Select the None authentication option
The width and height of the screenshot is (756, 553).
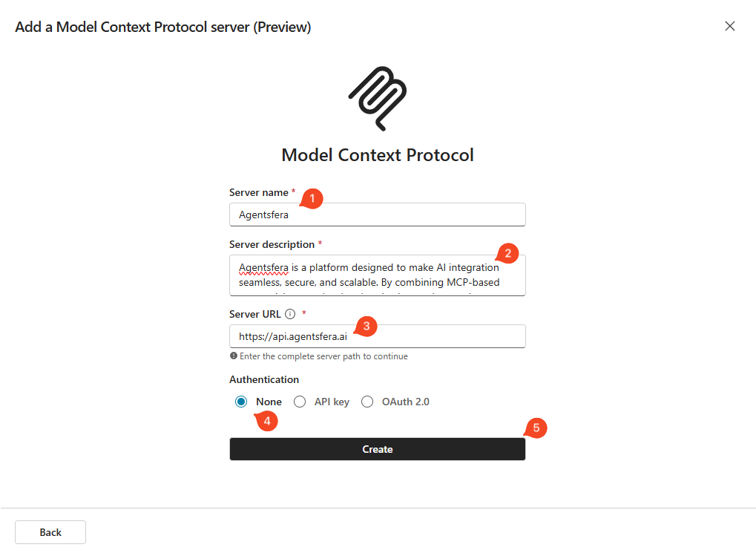pos(241,402)
